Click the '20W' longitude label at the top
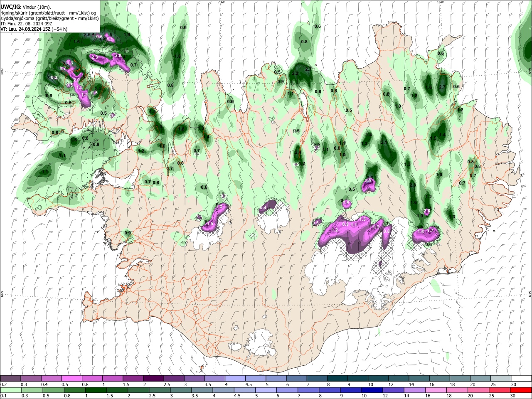Image resolution: width=532 pixels, height=399 pixels. click(x=221, y=2)
